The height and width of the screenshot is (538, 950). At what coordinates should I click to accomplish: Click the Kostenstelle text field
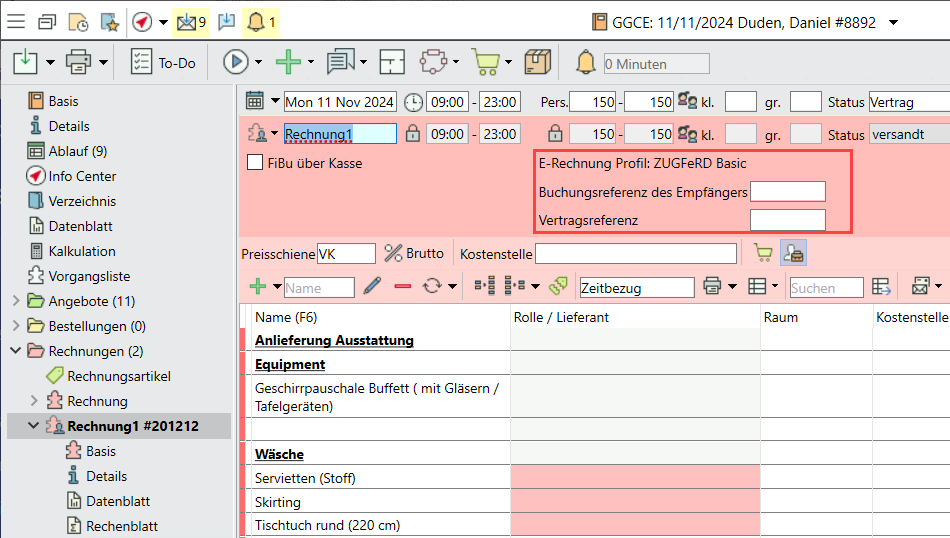(636, 254)
